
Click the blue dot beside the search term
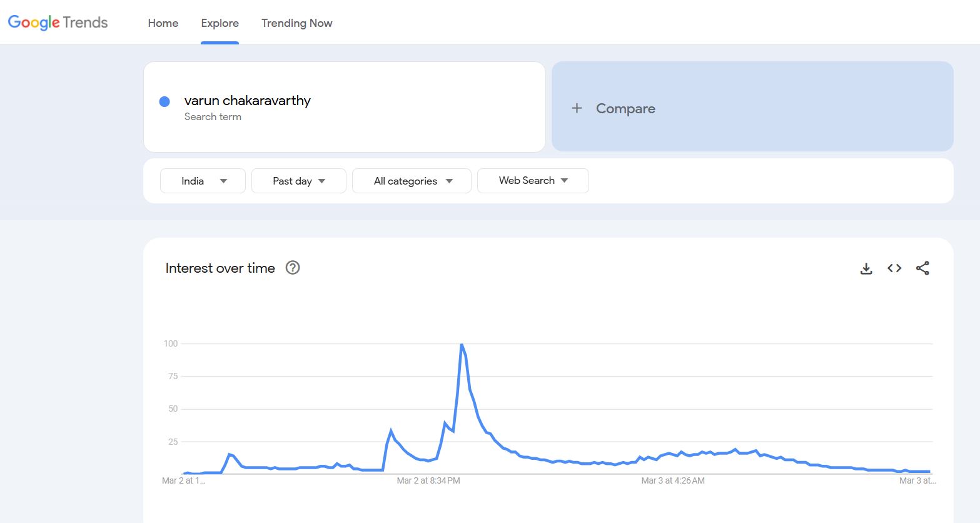[164, 101]
